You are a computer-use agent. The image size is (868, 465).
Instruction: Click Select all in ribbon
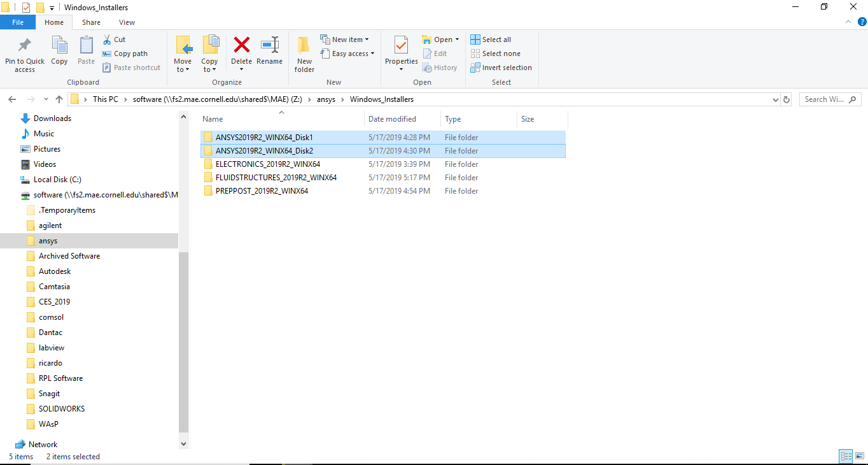click(x=491, y=39)
